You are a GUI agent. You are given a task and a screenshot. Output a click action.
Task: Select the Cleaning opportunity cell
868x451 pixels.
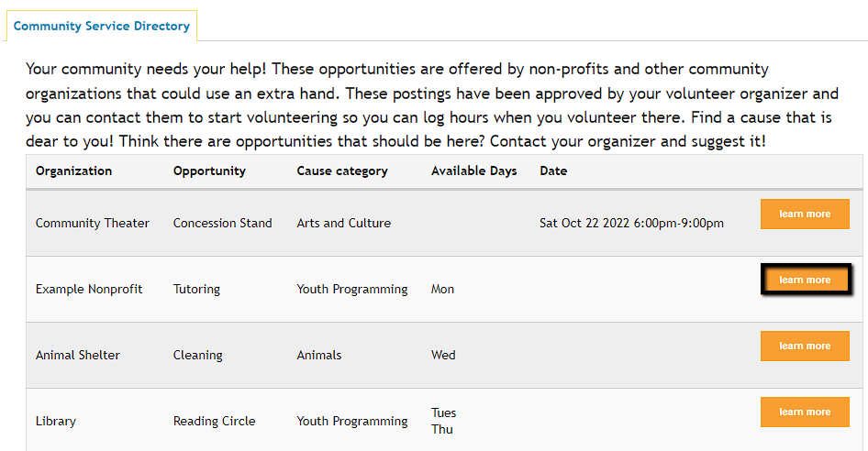pos(198,356)
